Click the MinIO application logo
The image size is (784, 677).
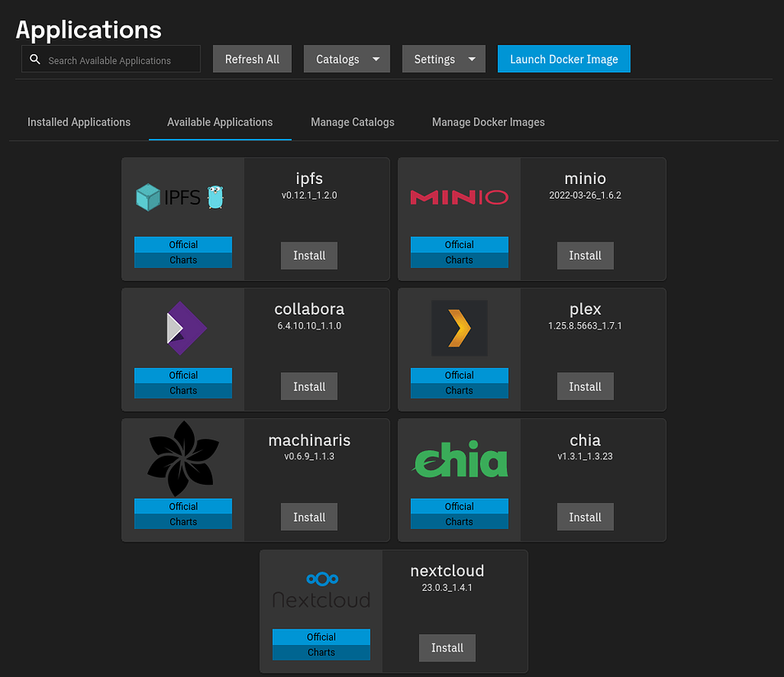[x=459, y=196]
